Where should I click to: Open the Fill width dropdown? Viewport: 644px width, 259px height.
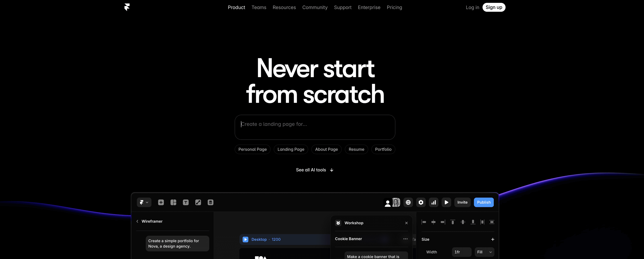coord(484,252)
